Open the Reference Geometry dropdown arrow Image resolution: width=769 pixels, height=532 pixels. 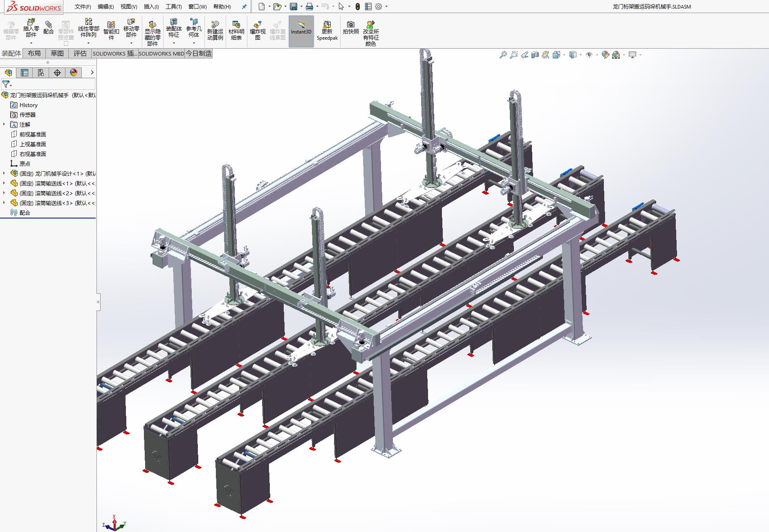194,43
